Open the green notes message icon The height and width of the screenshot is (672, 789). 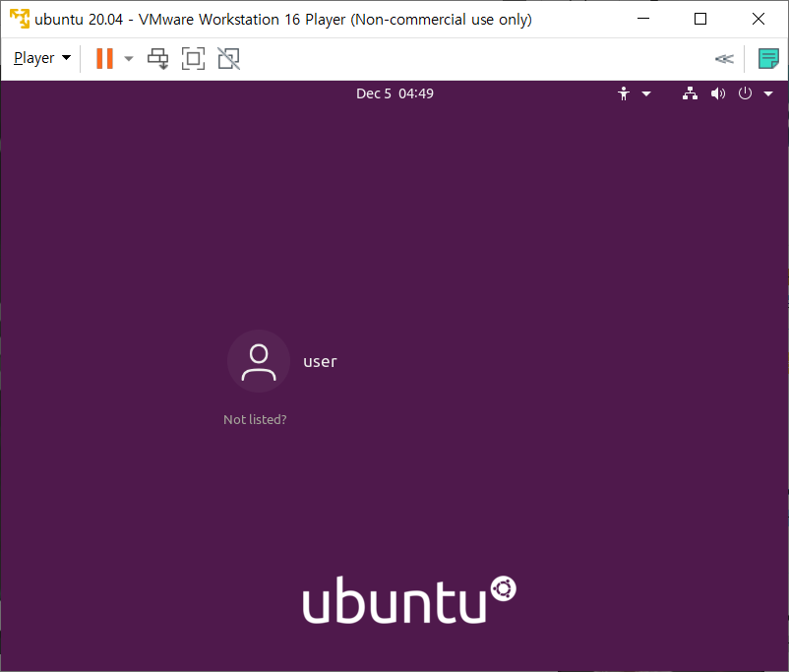coord(768,58)
